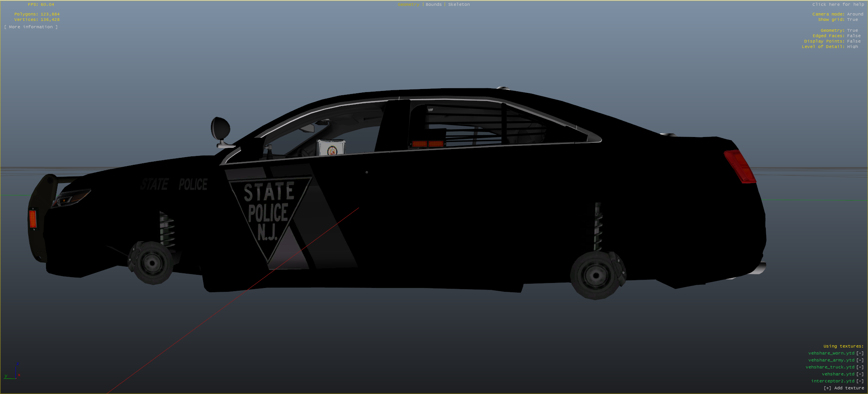Viewport: 868px width, 394px height.
Task: Click the Polygons count readout
Action: click(x=37, y=14)
